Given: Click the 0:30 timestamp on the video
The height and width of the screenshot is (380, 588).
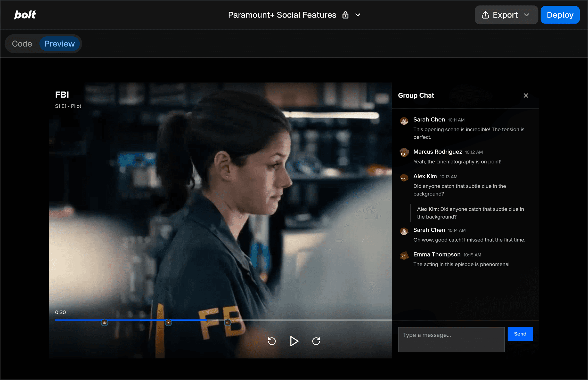Looking at the screenshot, I should [x=60, y=312].
